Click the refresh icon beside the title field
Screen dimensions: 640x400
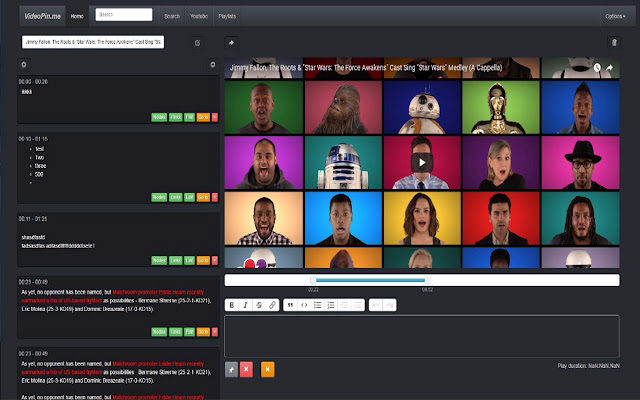198,43
